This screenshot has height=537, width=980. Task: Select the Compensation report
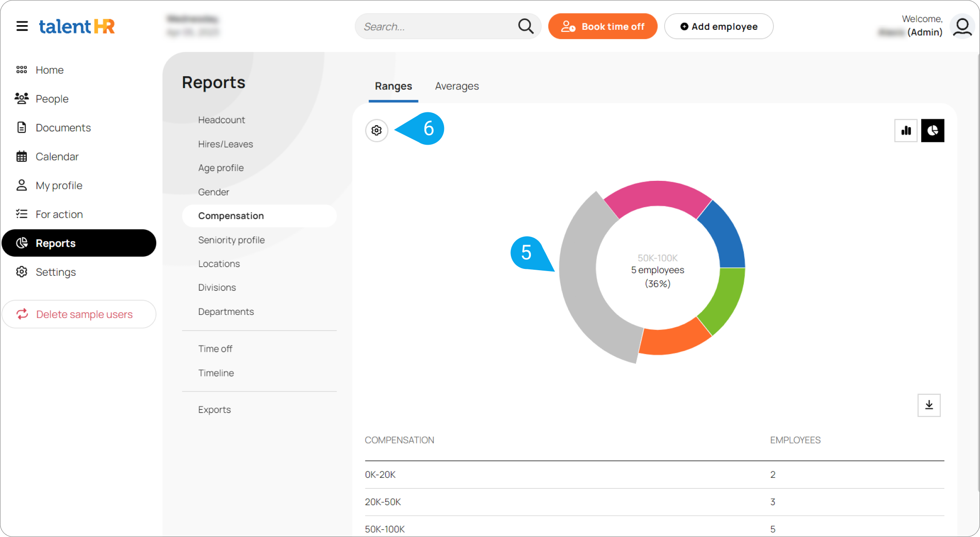tap(259, 216)
